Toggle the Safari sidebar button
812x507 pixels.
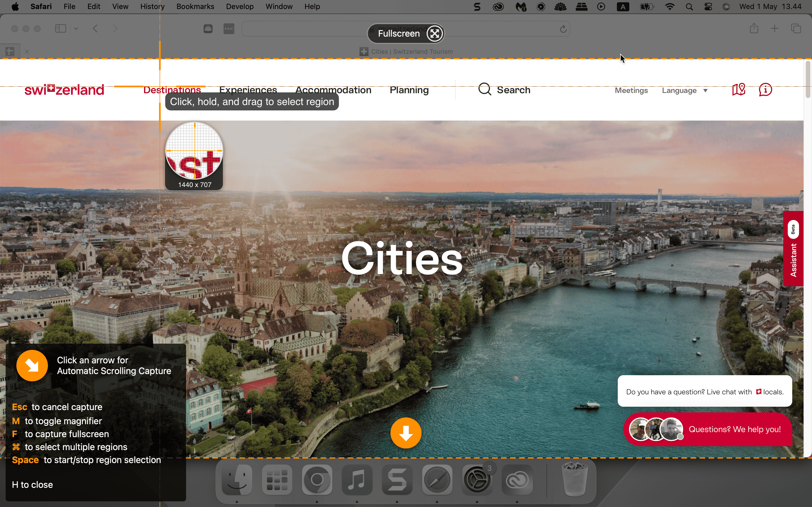click(60, 28)
